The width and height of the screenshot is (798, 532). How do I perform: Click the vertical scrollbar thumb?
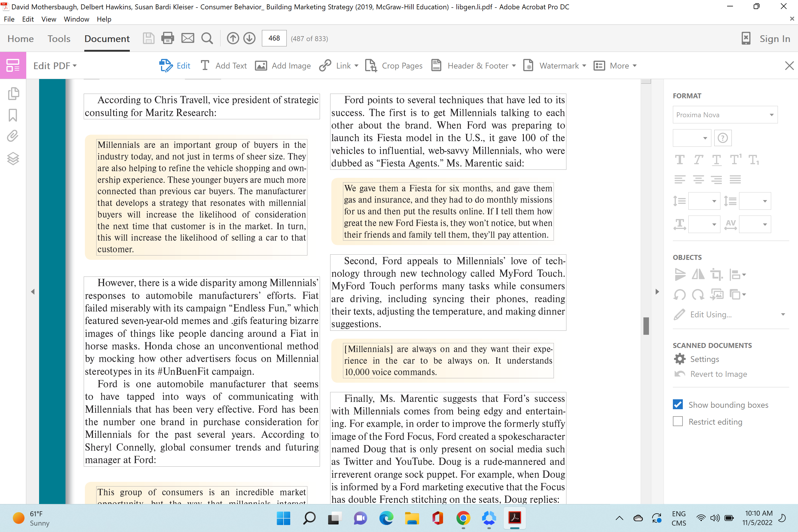[646, 326]
